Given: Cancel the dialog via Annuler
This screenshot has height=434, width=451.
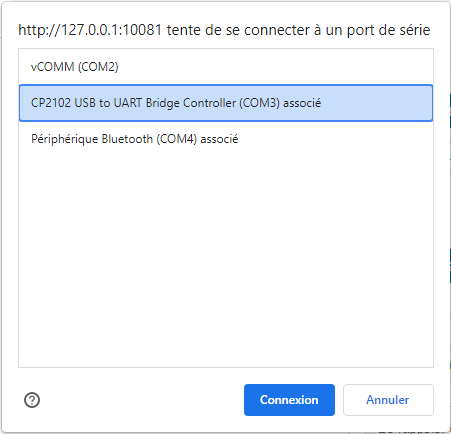Looking at the screenshot, I should tap(388, 400).
